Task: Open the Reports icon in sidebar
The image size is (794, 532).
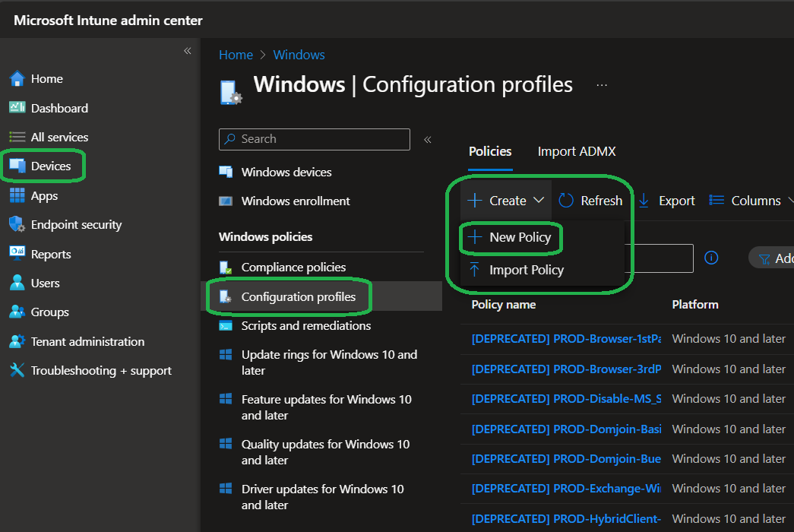Action: 17,254
